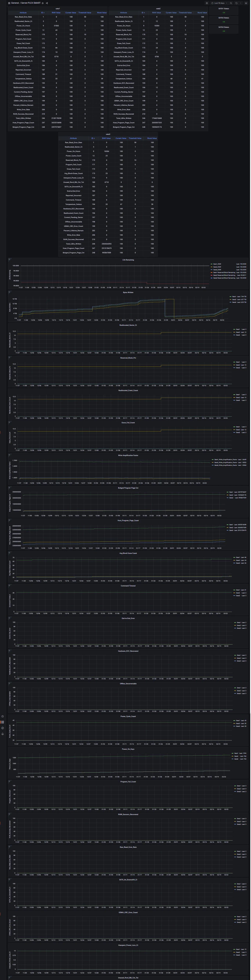Click Bckgnd_Program_Page_Cnt in sata2 table
Viewport: 251px width, 980px height.
coord(124,127)
